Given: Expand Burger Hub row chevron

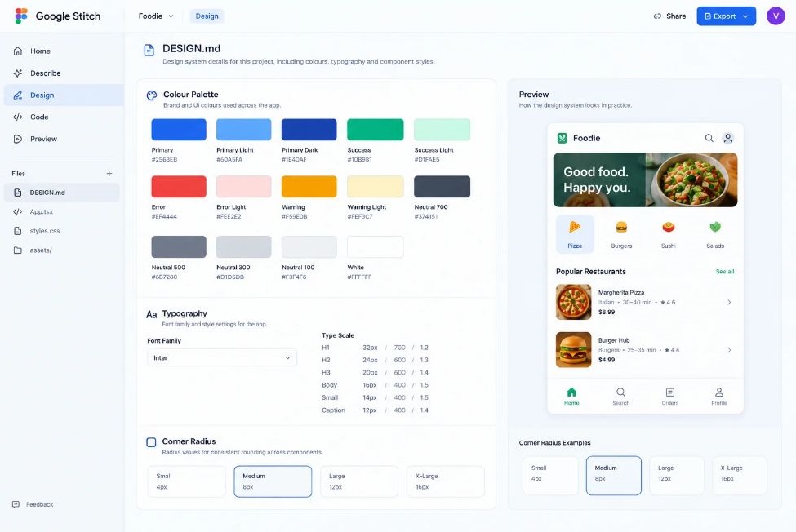Looking at the screenshot, I should pyautogui.click(x=729, y=350).
